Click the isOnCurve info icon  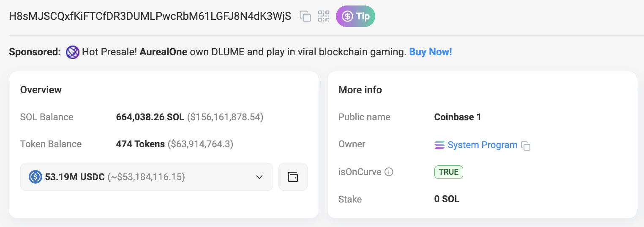tap(389, 172)
